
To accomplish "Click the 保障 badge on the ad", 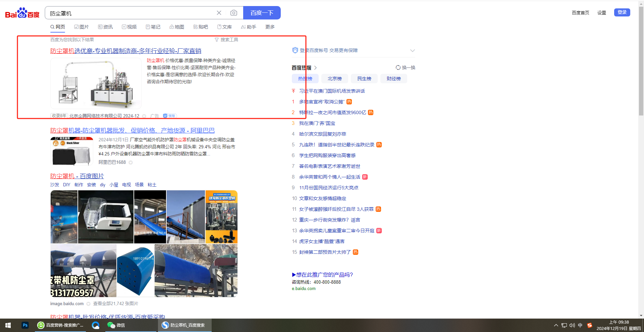I will [x=170, y=116].
